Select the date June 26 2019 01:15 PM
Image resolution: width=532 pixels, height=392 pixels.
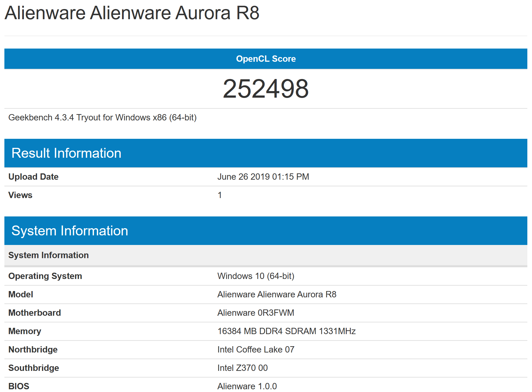(263, 177)
